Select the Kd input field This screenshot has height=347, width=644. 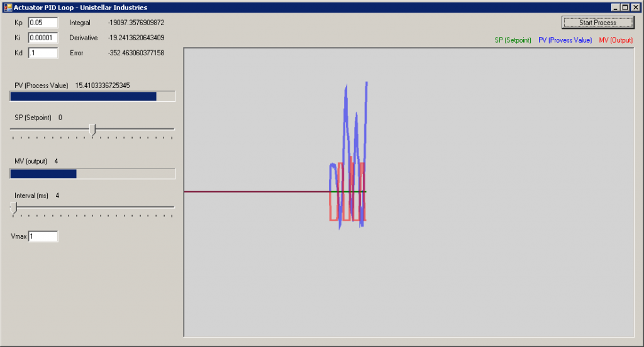pyautogui.click(x=43, y=53)
